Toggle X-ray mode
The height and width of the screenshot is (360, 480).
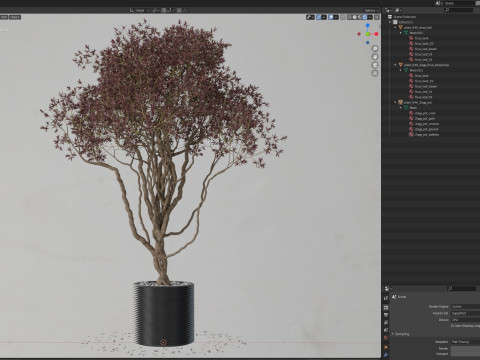(343, 17)
